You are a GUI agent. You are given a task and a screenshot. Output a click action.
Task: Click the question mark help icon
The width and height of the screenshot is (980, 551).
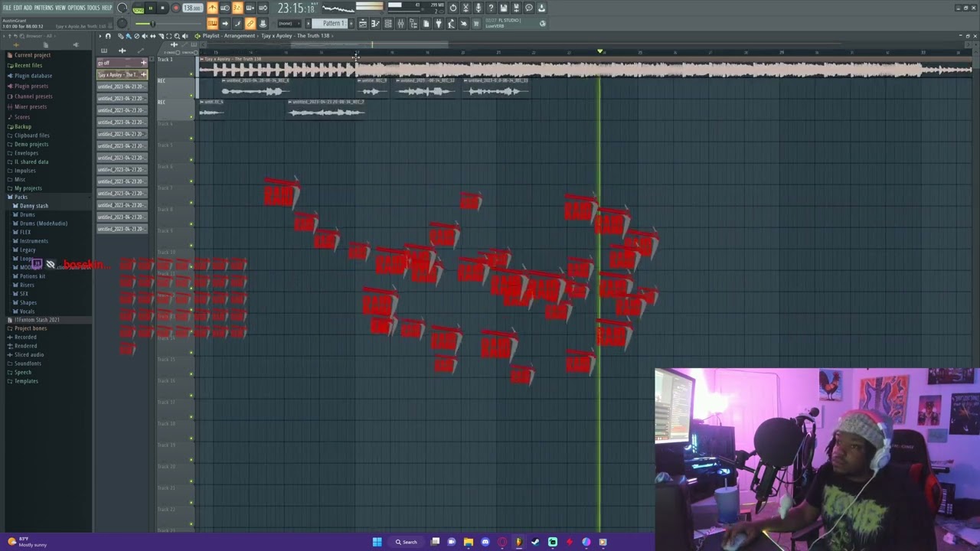(x=491, y=8)
